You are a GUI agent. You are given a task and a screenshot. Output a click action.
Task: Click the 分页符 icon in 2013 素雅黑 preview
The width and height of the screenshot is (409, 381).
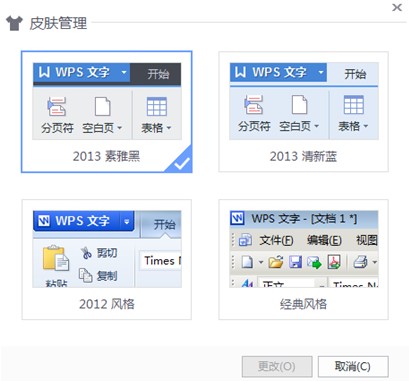click(x=56, y=106)
